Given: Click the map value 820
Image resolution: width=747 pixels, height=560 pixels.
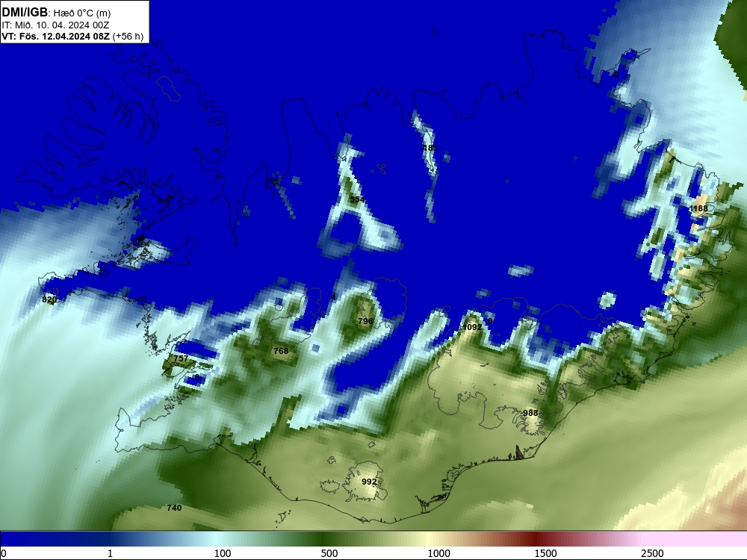Looking at the screenshot, I should 49,299.
